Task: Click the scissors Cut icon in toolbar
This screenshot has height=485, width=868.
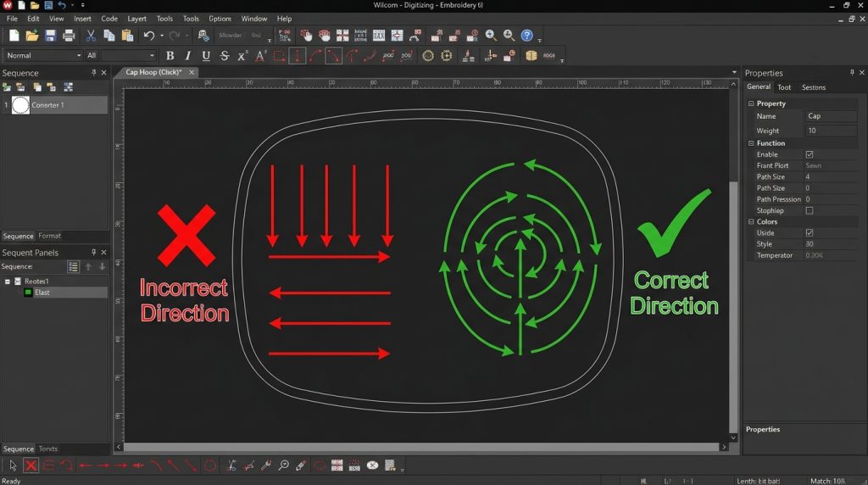Action: coord(91,36)
